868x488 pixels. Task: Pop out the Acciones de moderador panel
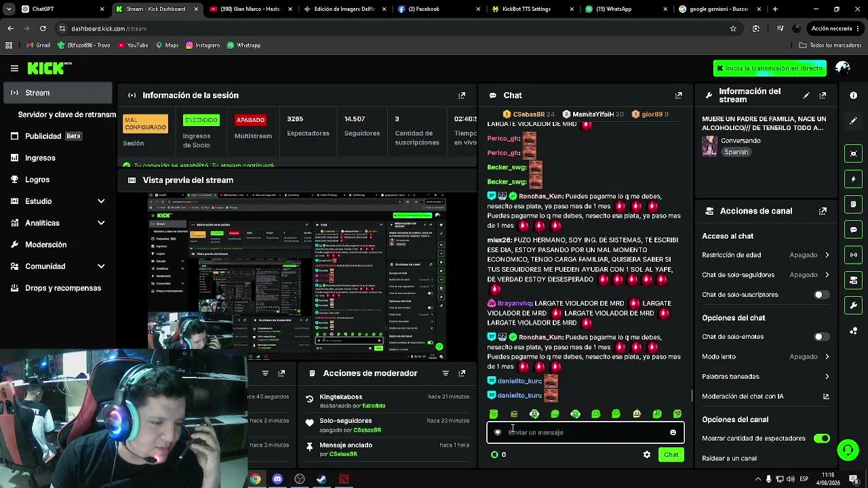tap(462, 373)
